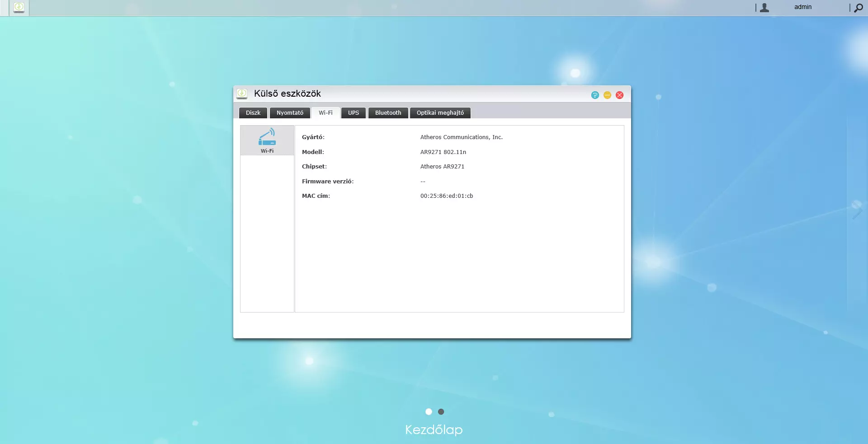Click the help icon of Külső eszközök window
The width and height of the screenshot is (868, 444).
point(595,95)
